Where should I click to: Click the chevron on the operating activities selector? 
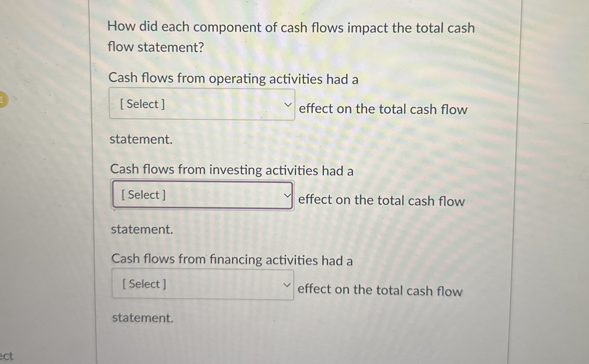tap(288, 104)
